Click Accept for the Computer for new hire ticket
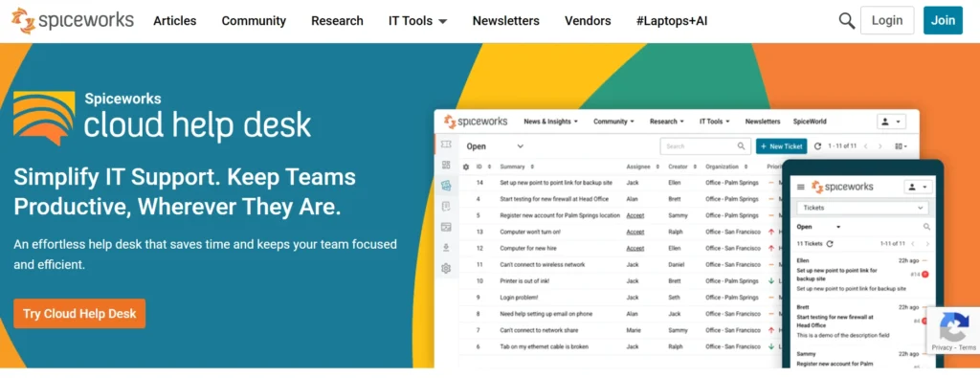980x378 pixels. click(x=635, y=248)
